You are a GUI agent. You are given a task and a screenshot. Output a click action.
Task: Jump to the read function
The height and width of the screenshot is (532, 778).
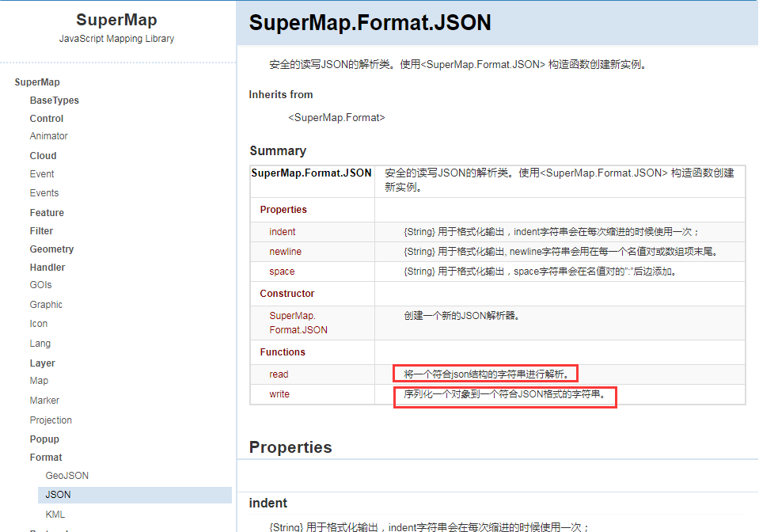coord(279,374)
